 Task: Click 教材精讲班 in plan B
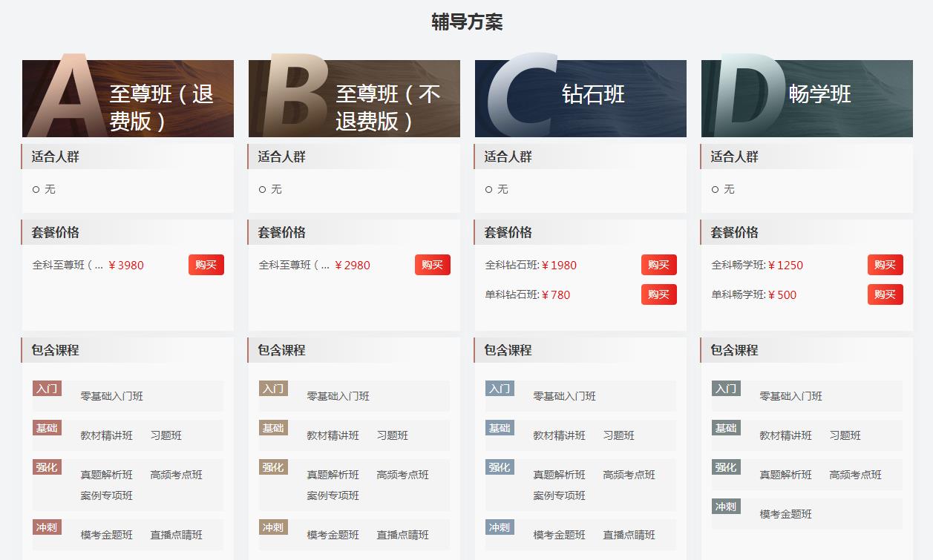coord(333,435)
